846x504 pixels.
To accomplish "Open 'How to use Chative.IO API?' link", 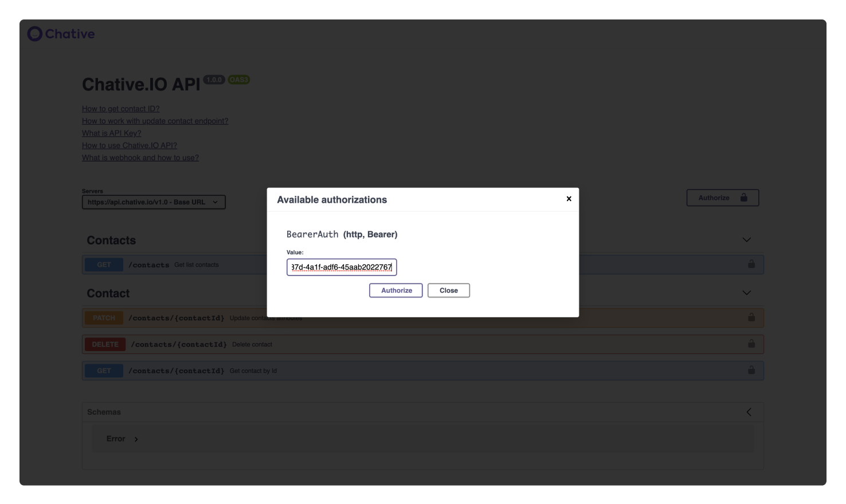I will click(130, 145).
